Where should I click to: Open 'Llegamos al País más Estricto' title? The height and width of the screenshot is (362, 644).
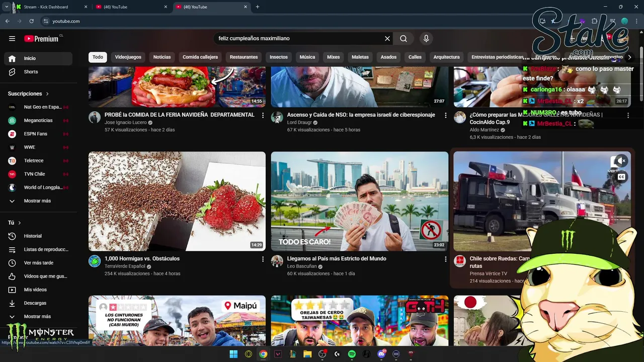[337, 259]
